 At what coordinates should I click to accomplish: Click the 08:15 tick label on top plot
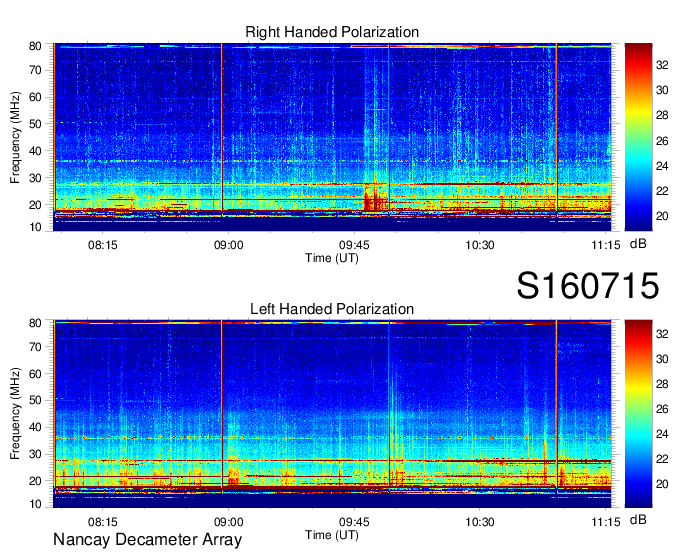click(103, 245)
